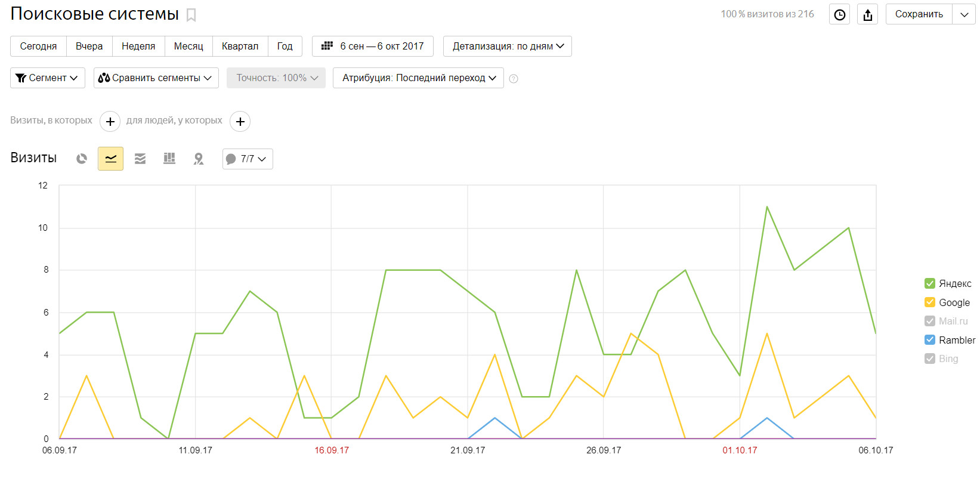Click the 11.09.17 date on the axis
Image resolution: width=980 pixels, height=479 pixels.
point(196,450)
